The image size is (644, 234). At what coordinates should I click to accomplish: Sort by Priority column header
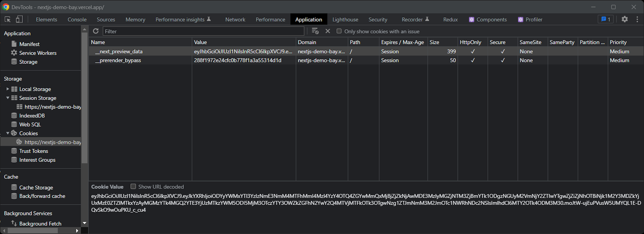pyautogui.click(x=626, y=42)
